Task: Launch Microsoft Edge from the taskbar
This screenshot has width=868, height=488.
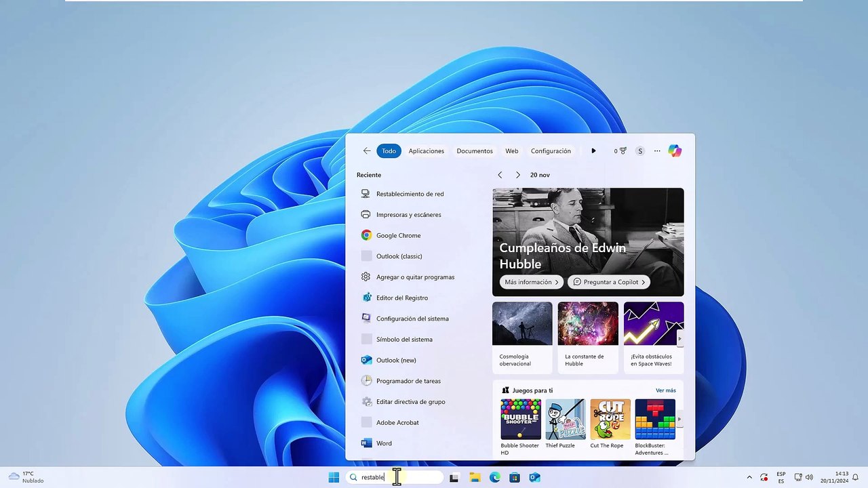Action: 495,477
